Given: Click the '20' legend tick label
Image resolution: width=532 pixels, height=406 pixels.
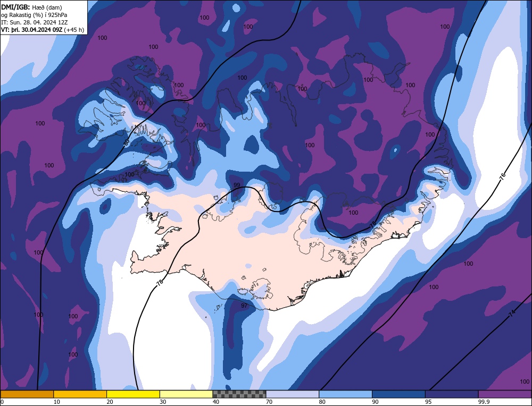Looking at the screenshot, I should coord(110,402).
